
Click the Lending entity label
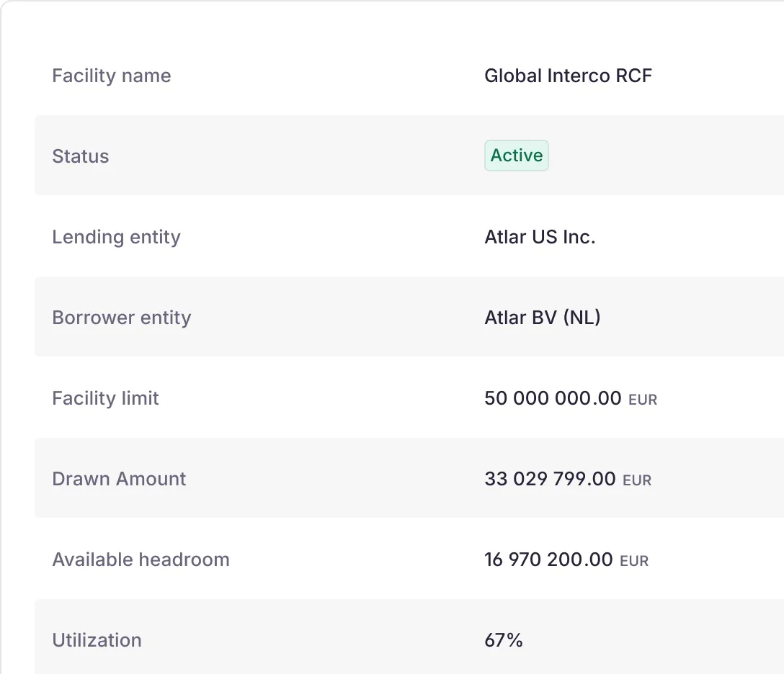click(x=116, y=237)
